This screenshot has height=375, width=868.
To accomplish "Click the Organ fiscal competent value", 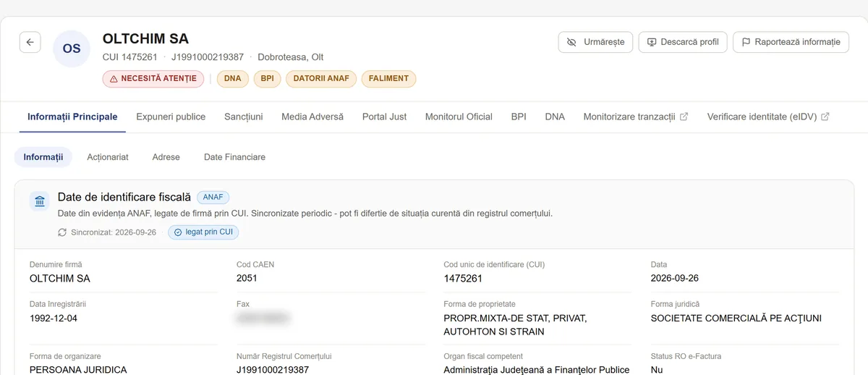I will pos(537,369).
